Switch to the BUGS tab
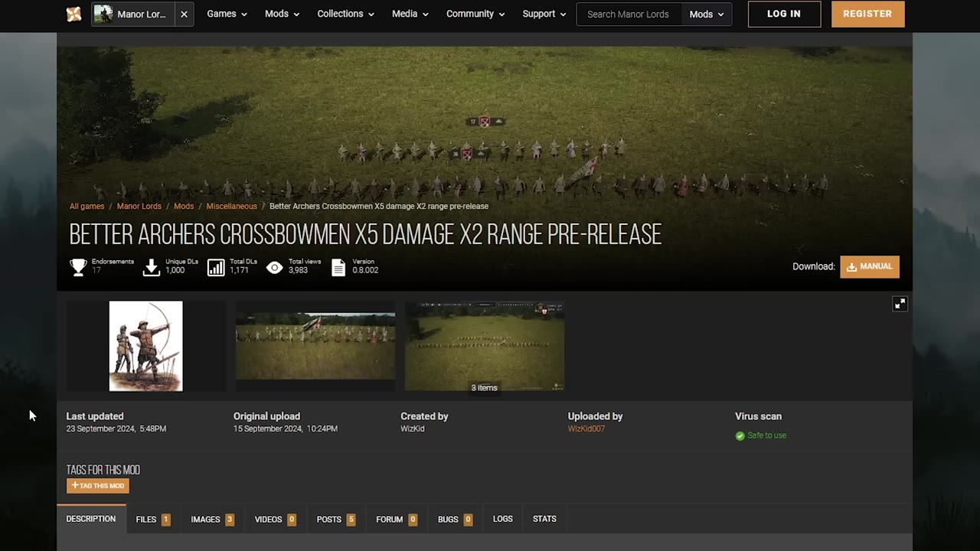 point(455,519)
